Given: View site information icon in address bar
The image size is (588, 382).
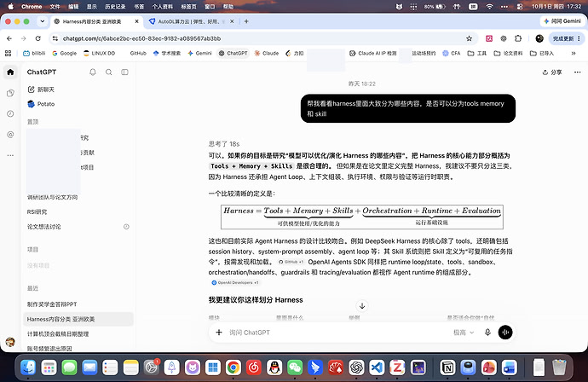Looking at the screenshot, I should [55, 38].
